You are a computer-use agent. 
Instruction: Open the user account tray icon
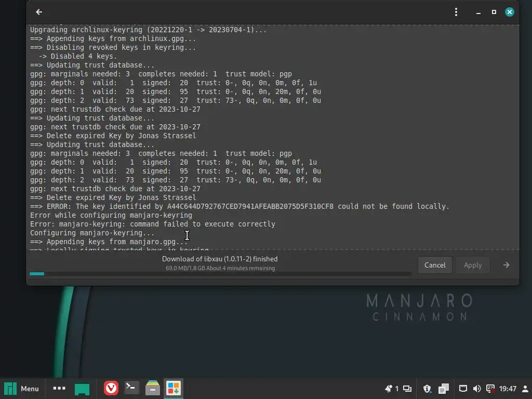click(525, 389)
